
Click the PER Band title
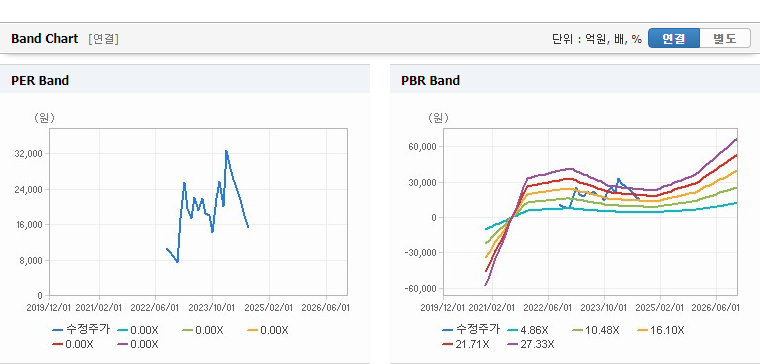click(40, 80)
